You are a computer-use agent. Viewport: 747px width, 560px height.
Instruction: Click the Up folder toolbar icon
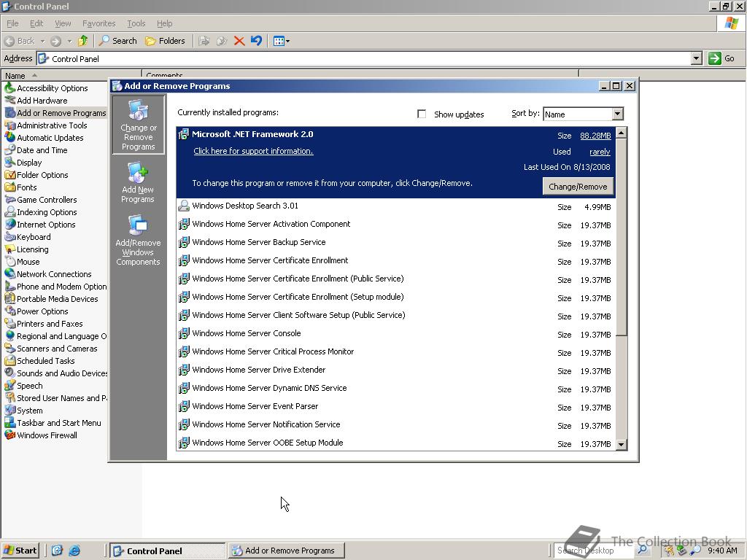pos(83,41)
